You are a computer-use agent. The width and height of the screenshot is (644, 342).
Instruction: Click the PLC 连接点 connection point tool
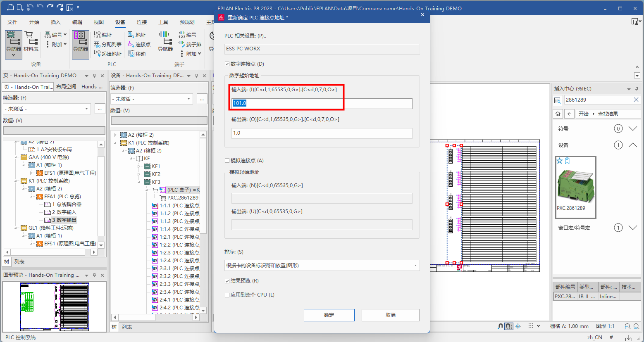(x=139, y=44)
